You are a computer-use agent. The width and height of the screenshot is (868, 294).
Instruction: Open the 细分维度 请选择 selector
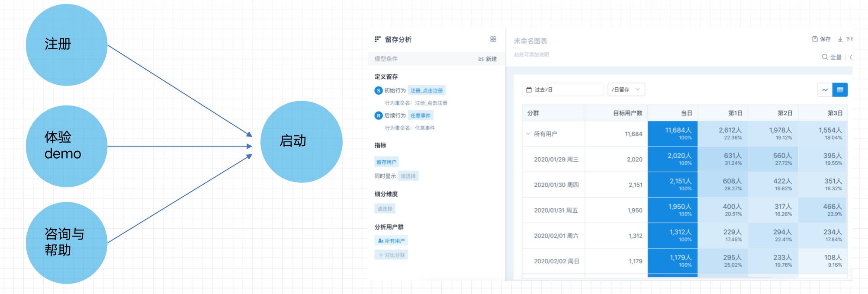point(385,209)
